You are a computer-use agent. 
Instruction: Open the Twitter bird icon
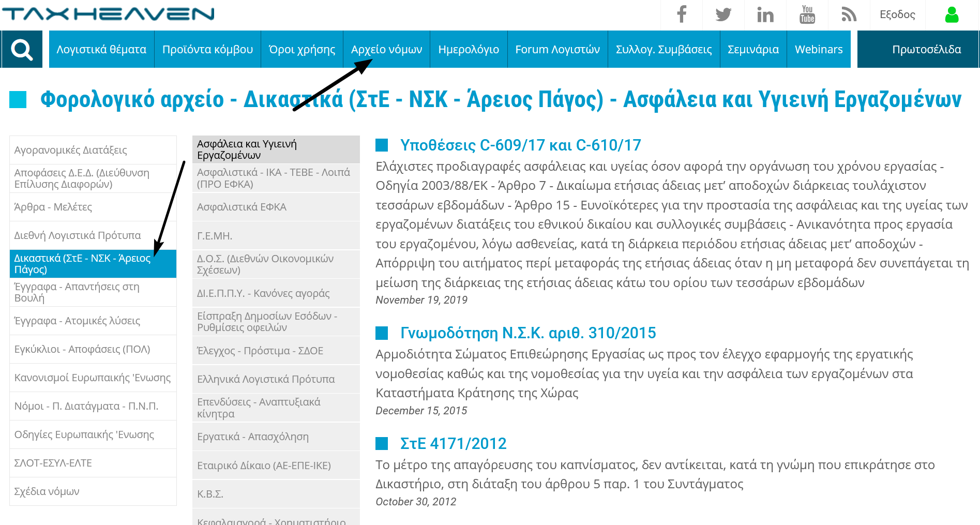(723, 14)
